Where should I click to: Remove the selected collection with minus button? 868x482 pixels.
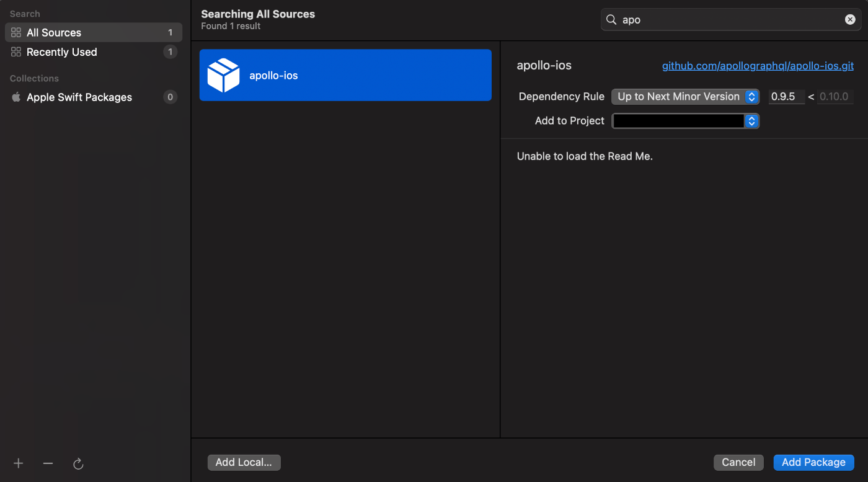point(48,463)
